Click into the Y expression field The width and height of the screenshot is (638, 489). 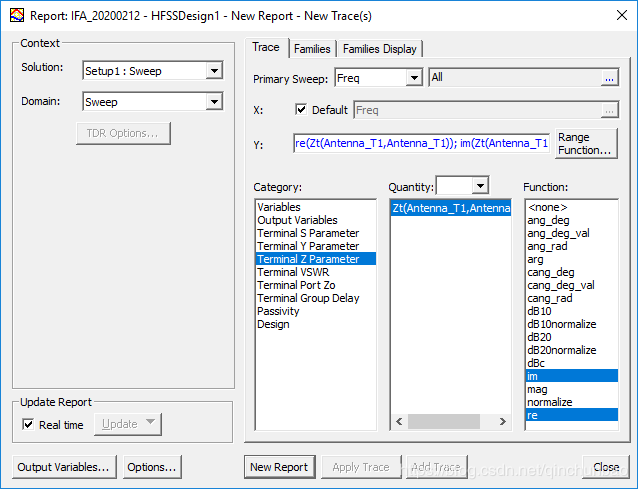[422, 143]
